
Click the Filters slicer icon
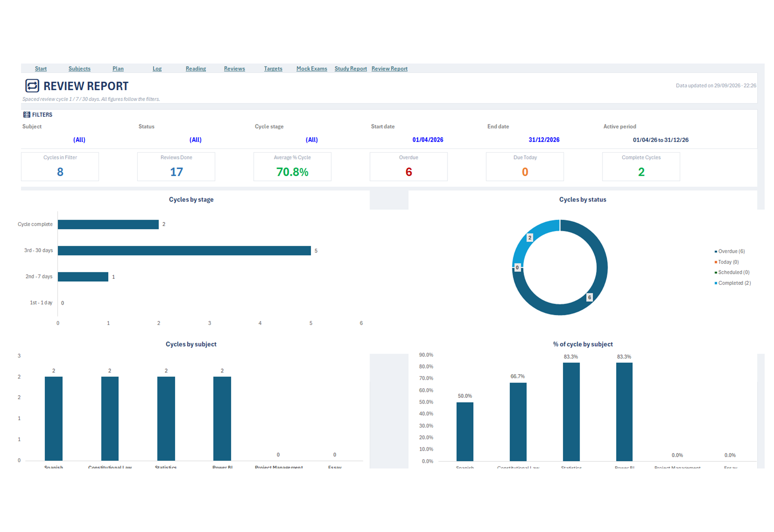click(x=27, y=114)
